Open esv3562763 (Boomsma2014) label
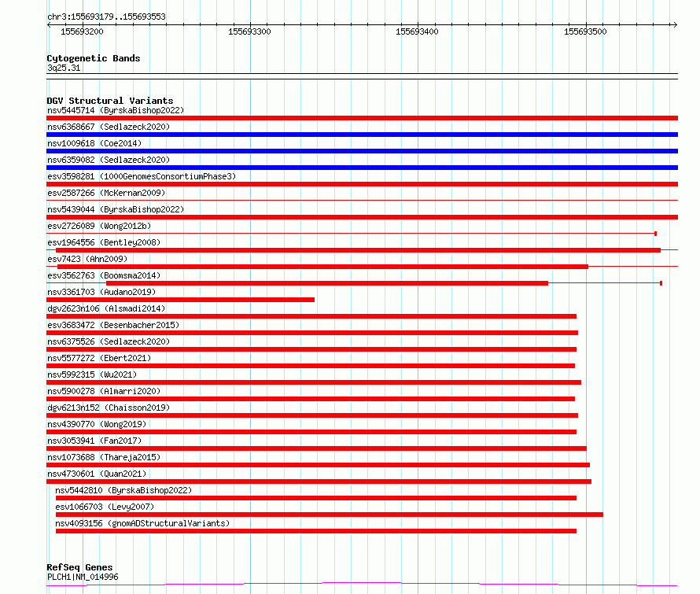This screenshot has width=700, height=594. pyautogui.click(x=104, y=275)
